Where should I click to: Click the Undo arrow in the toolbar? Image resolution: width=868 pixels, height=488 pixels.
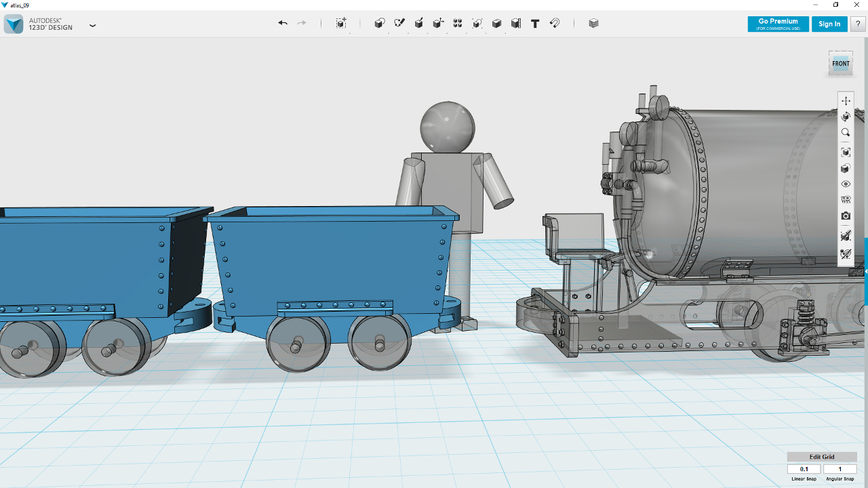coord(283,23)
